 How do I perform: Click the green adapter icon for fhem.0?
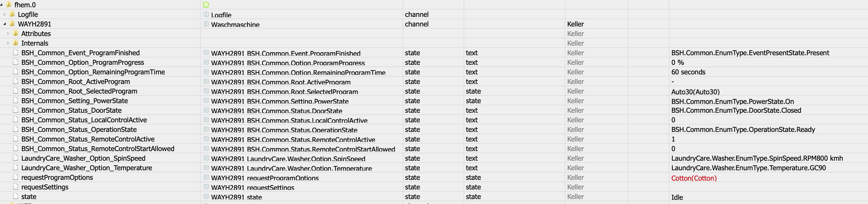coord(206,5)
